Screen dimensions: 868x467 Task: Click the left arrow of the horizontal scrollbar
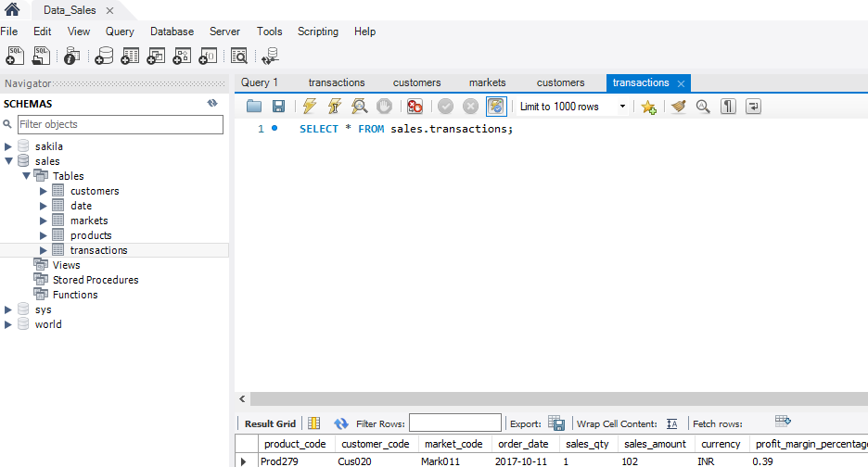(242, 399)
